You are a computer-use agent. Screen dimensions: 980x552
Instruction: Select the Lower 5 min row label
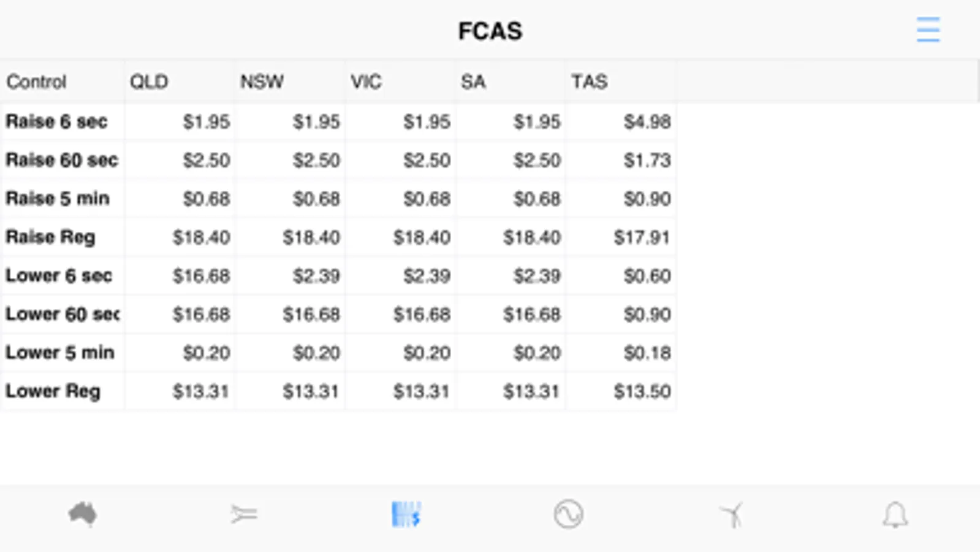tap(60, 353)
